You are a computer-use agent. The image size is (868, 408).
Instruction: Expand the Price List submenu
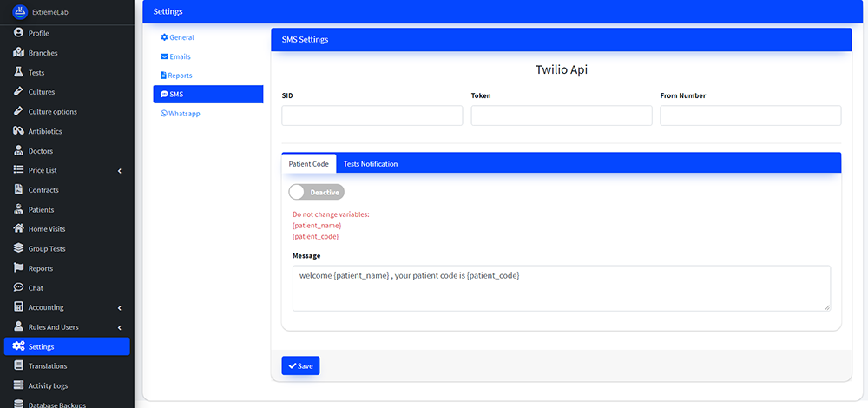click(x=119, y=170)
